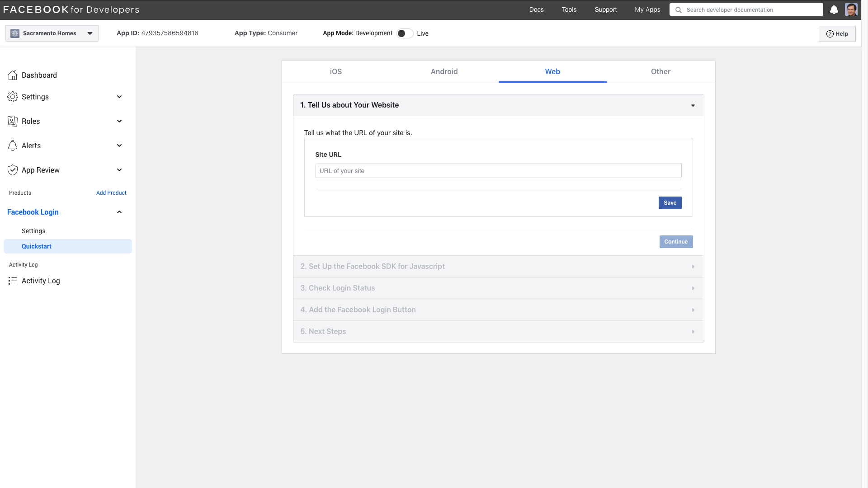
Task: Expand the App Review sidebar section
Action: click(119, 170)
